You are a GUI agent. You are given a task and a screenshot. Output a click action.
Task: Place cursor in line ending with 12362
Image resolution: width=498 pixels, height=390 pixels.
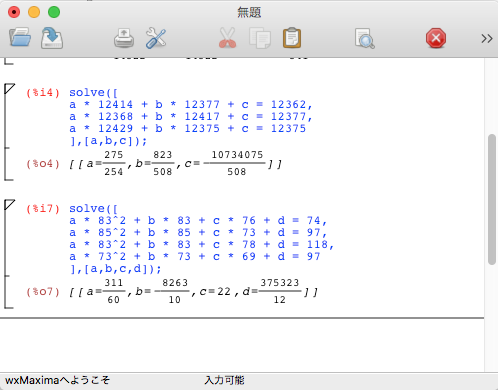[191, 105]
